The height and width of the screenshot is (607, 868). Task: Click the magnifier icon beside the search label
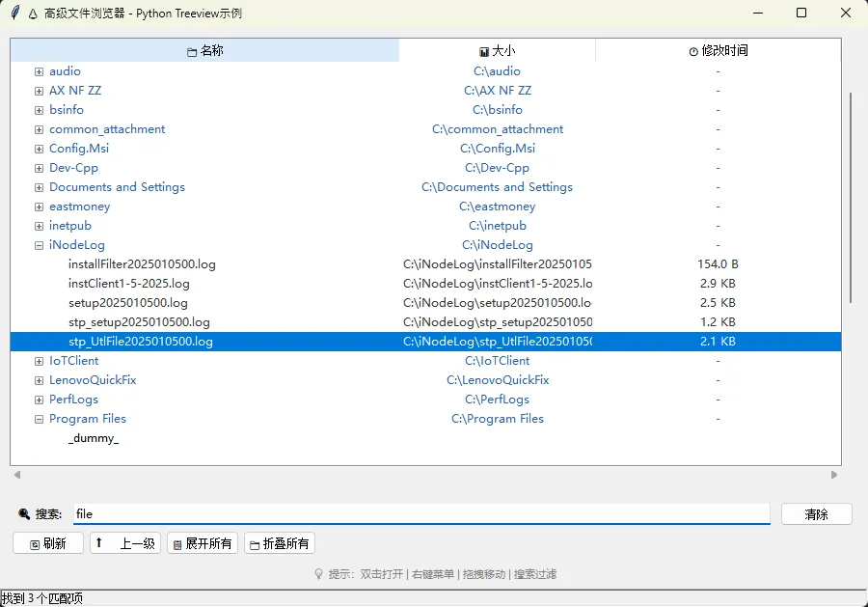[x=24, y=514]
